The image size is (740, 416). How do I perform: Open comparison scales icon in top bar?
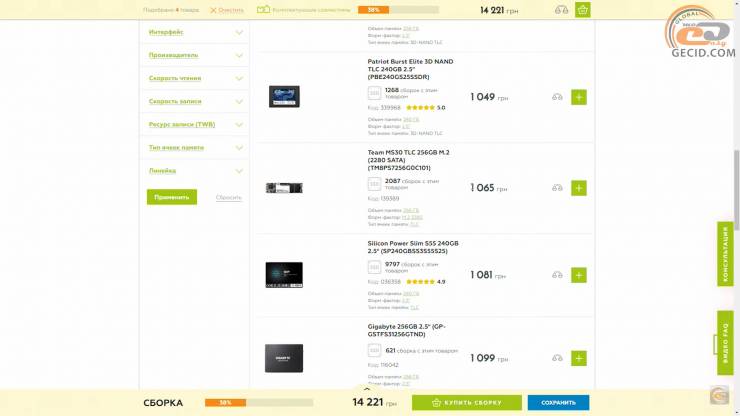tap(562, 10)
